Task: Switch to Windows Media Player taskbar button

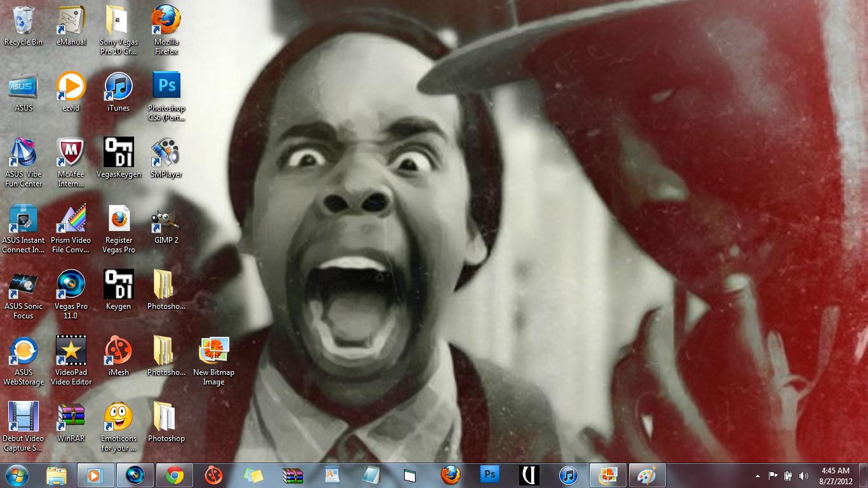Action: pyautogui.click(x=96, y=475)
